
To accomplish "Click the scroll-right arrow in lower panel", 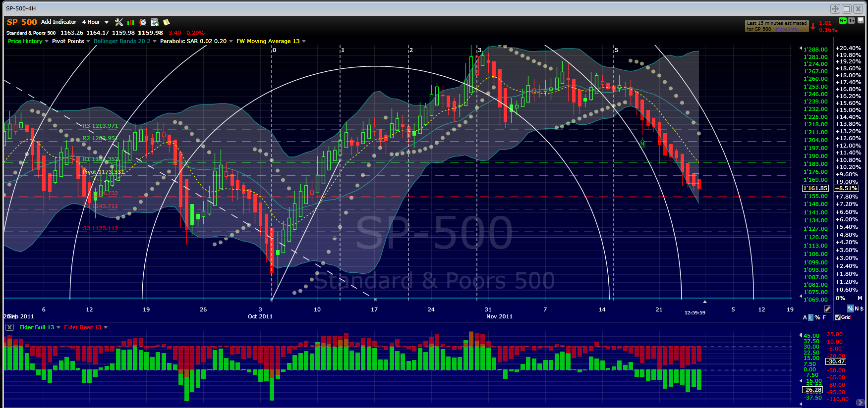I will click(860, 403).
